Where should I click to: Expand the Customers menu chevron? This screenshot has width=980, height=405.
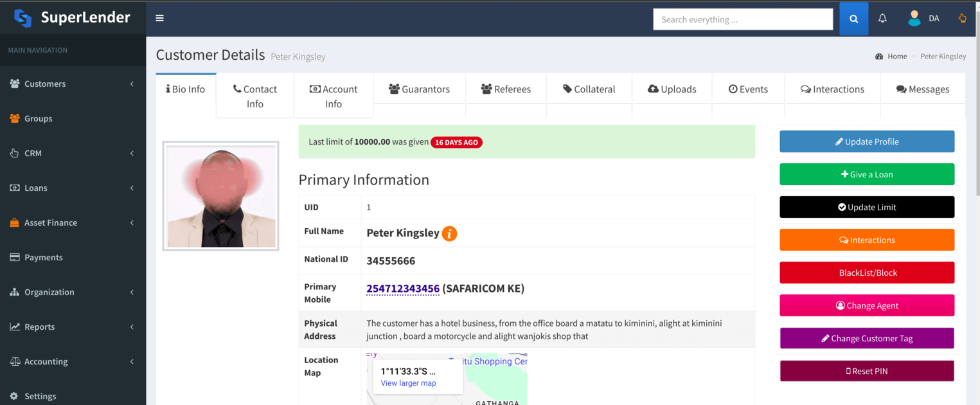pos(132,84)
